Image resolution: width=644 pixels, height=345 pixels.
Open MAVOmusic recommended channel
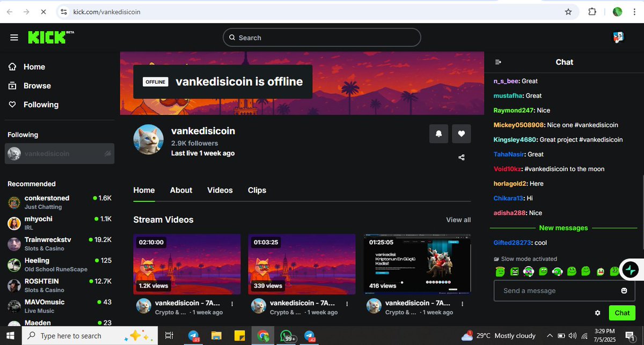tap(60, 306)
